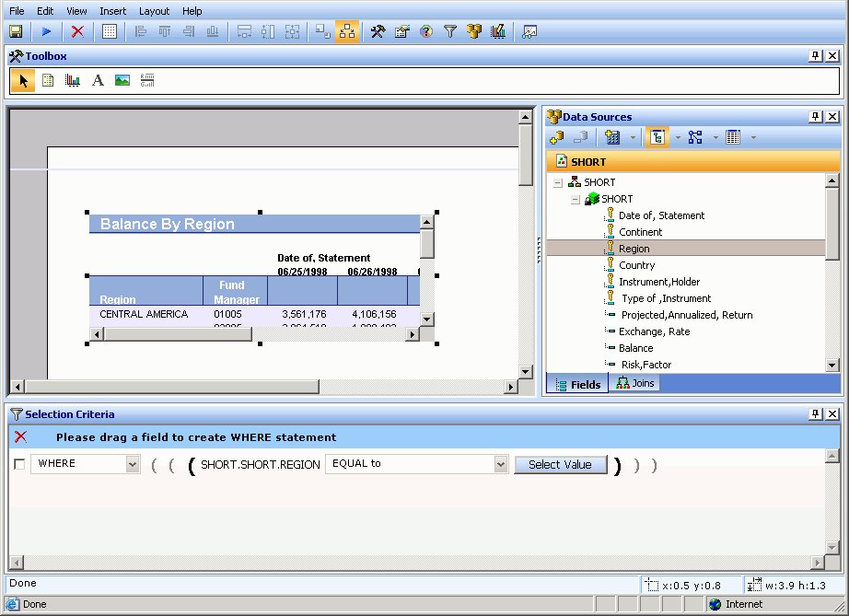The image size is (849, 616).
Task: Add a data source with plus cylinder icon
Action: pyautogui.click(x=556, y=137)
